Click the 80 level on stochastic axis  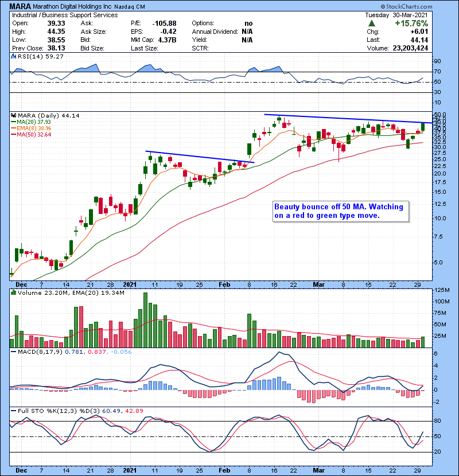click(437, 421)
